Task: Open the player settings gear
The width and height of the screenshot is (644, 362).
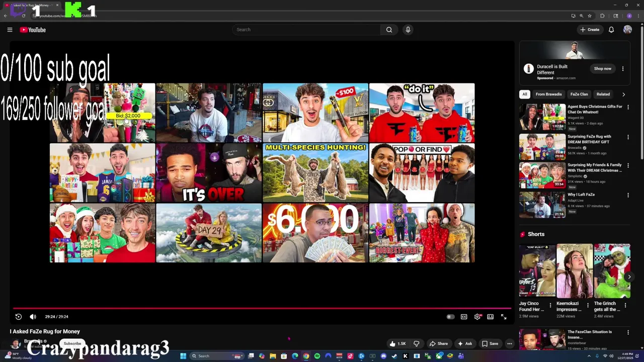Action: click(477, 317)
